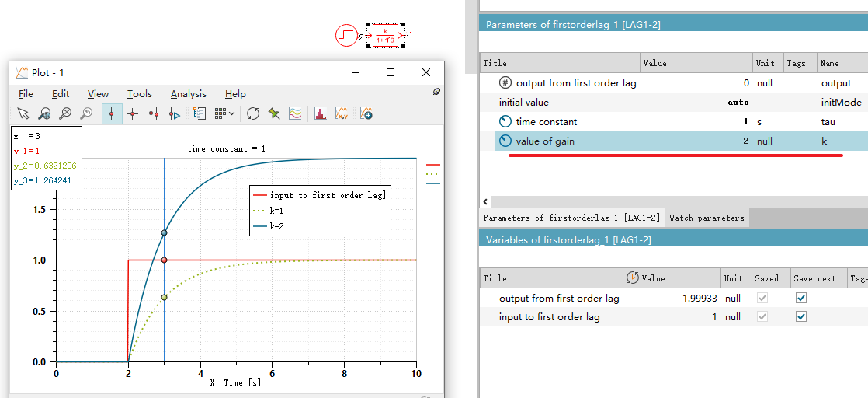Open the Analysis menu

188,94
